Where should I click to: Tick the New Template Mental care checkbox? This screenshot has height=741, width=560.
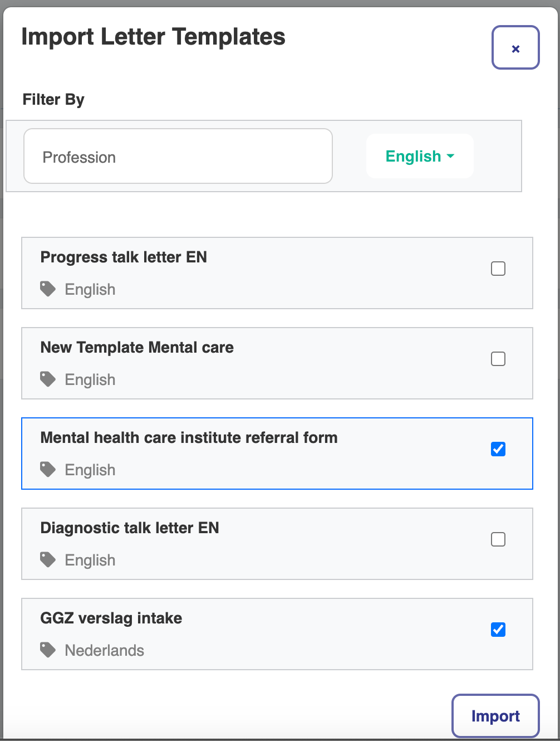[498, 359]
